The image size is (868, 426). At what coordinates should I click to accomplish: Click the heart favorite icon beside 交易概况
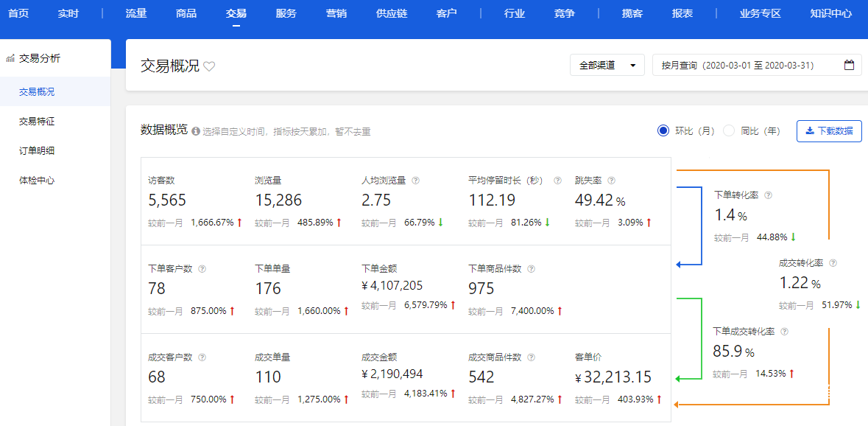click(x=209, y=66)
